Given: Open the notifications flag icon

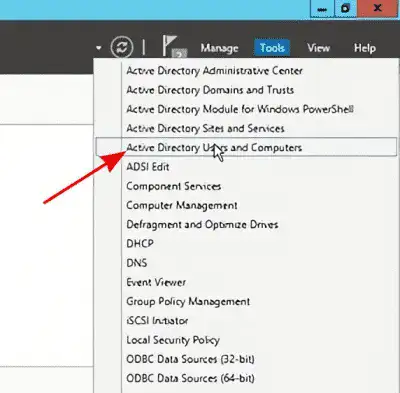Looking at the screenshot, I should (174, 46).
